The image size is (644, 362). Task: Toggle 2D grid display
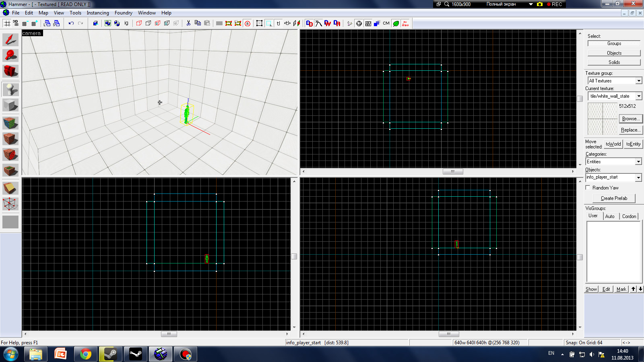(7, 23)
